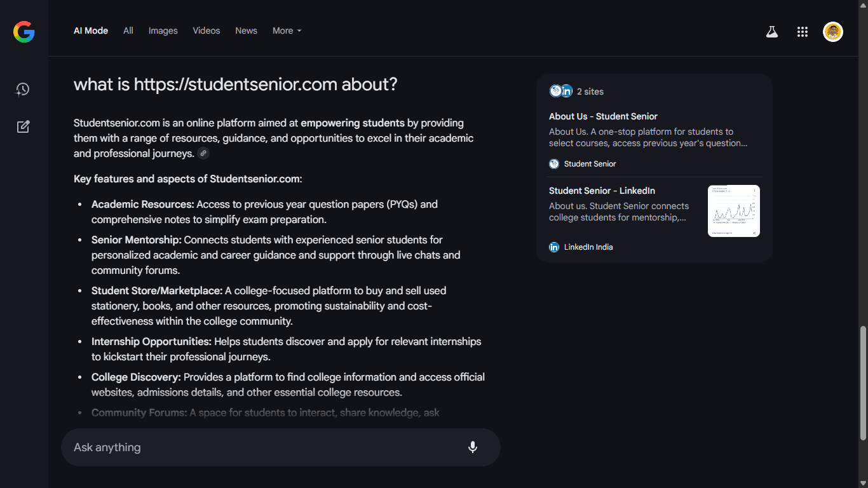Open the Images tab
This screenshot has width=868, height=488.
click(163, 30)
